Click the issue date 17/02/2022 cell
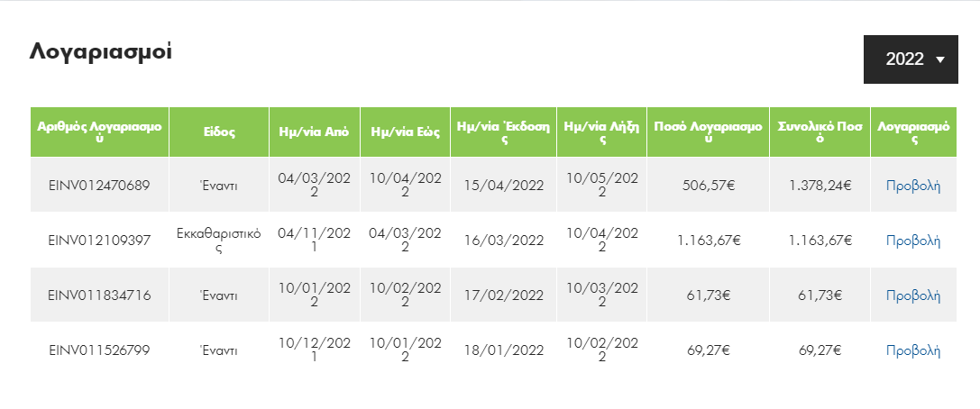 [503, 295]
